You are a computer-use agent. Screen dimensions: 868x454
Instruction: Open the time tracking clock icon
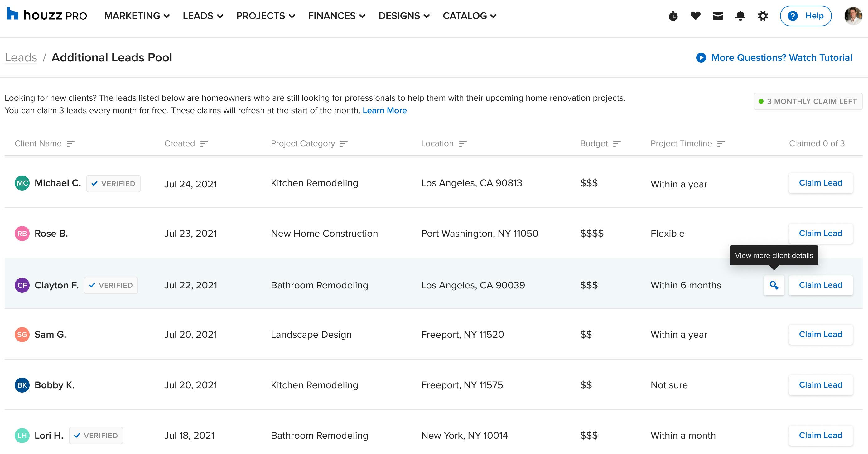(x=673, y=16)
